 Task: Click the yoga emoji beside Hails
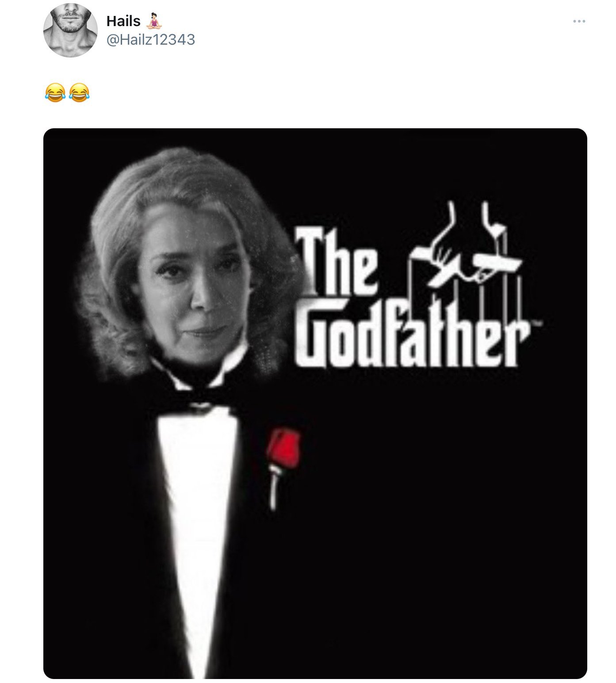point(154,21)
